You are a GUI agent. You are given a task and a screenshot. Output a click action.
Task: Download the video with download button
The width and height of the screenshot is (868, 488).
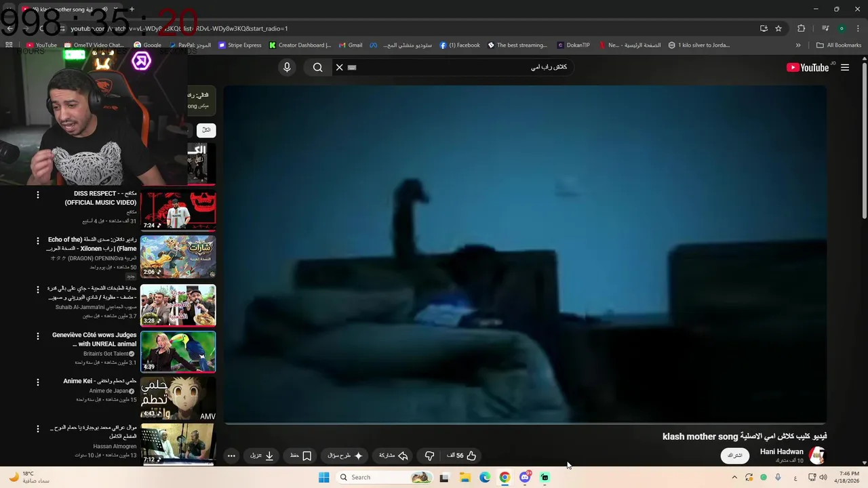[x=262, y=455]
